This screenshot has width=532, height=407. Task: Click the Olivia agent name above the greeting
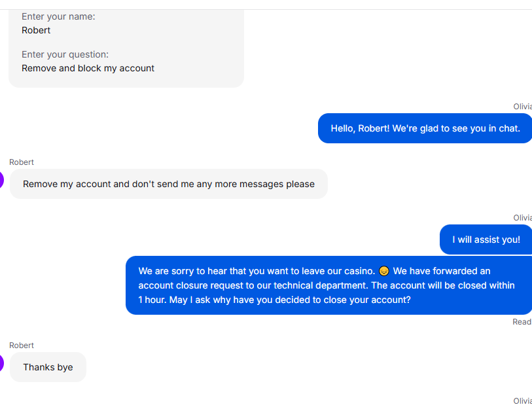(522, 107)
